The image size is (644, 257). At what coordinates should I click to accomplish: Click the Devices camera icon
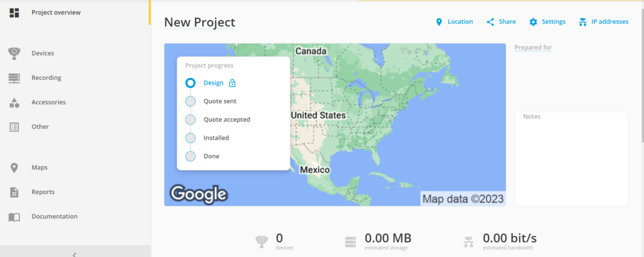click(x=14, y=54)
